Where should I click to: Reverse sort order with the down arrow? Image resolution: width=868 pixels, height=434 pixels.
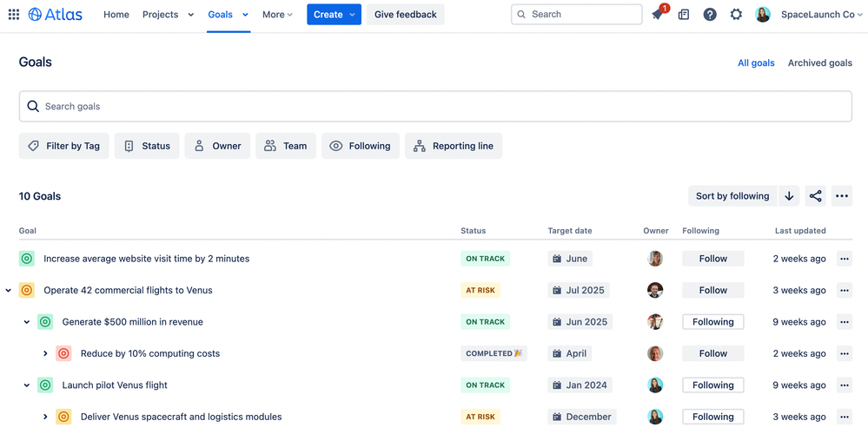pos(789,195)
